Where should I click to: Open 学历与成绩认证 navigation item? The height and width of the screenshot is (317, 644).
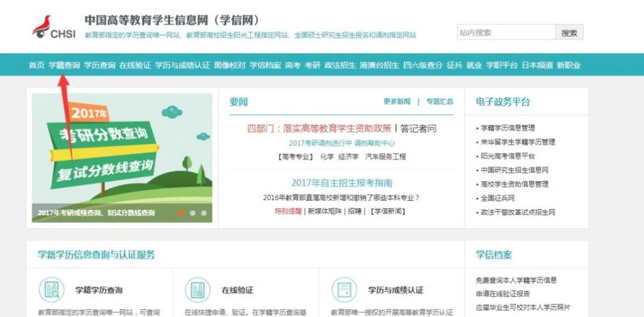coord(182,65)
